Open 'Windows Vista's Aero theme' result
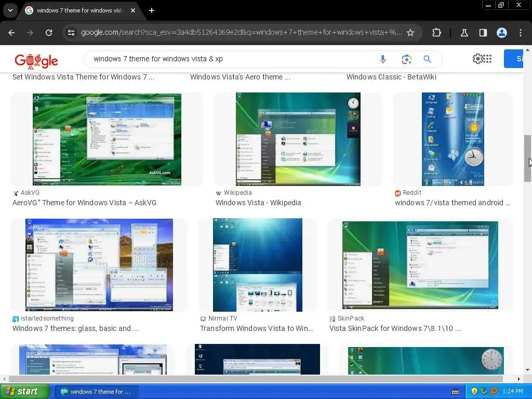This screenshot has width=532, height=399. tap(240, 77)
